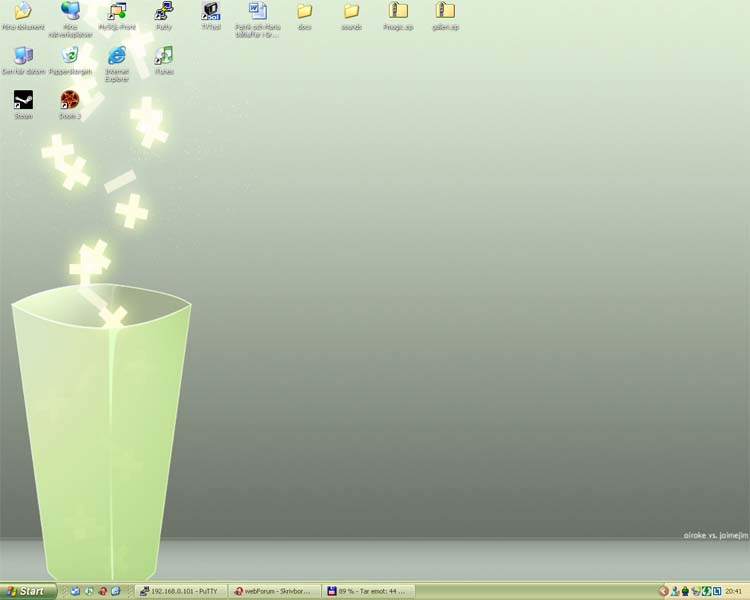Click the green checkmark tray icon

[x=706, y=591]
